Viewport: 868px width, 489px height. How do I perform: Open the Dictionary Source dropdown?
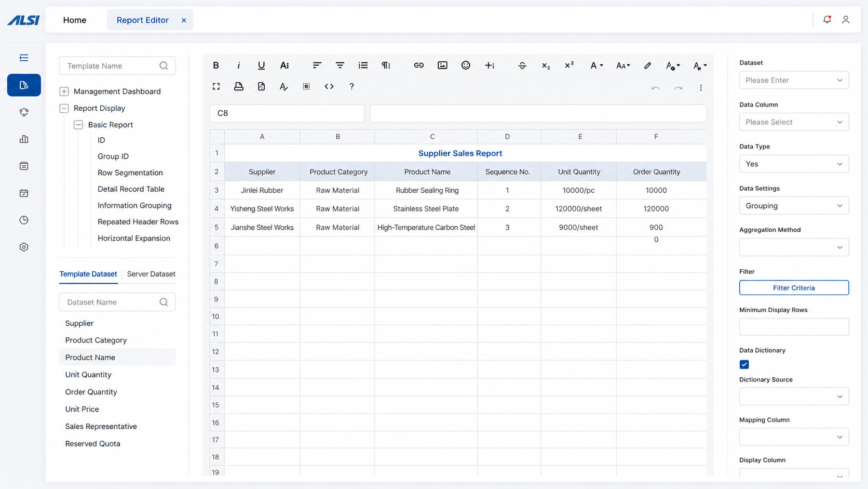[x=794, y=397]
